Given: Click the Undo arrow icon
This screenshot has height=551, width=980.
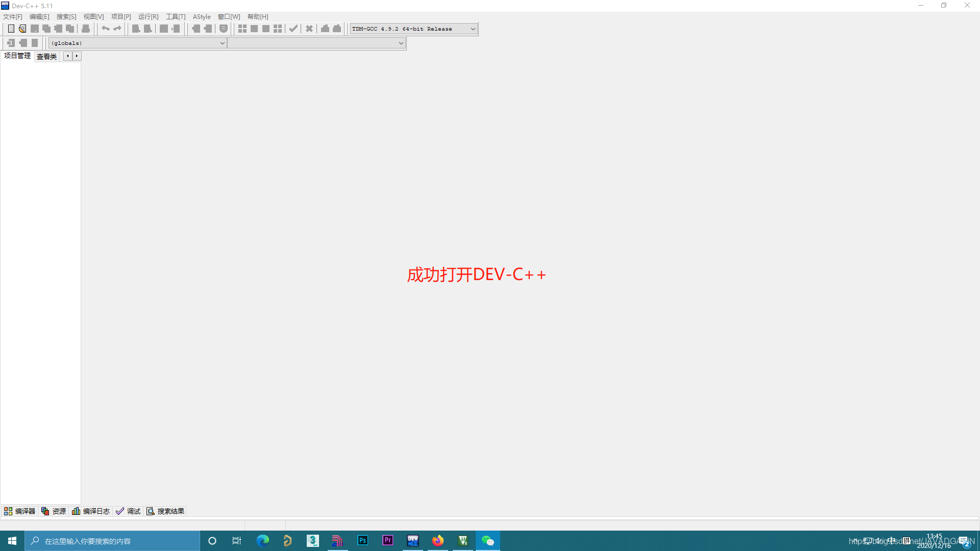Looking at the screenshot, I should (106, 29).
